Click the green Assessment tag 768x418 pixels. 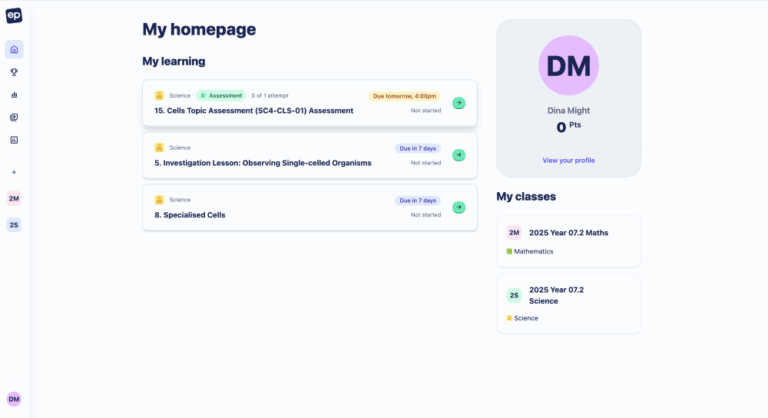221,96
